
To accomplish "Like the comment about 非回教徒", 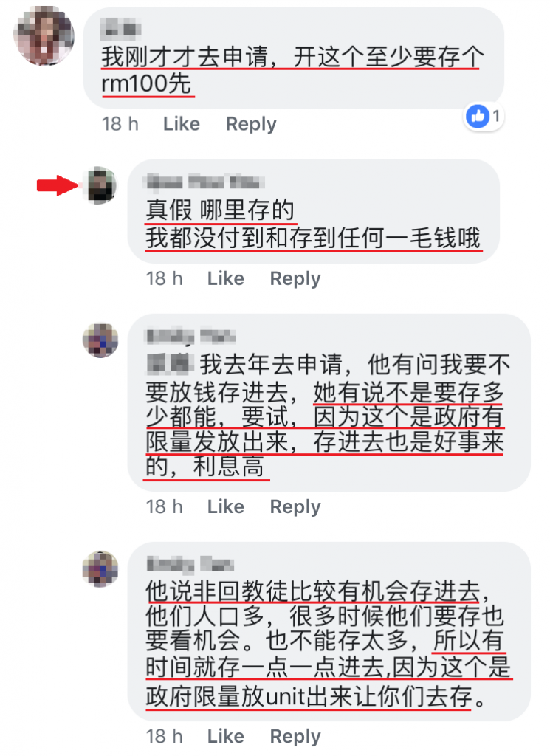I will tap(226, 736).
